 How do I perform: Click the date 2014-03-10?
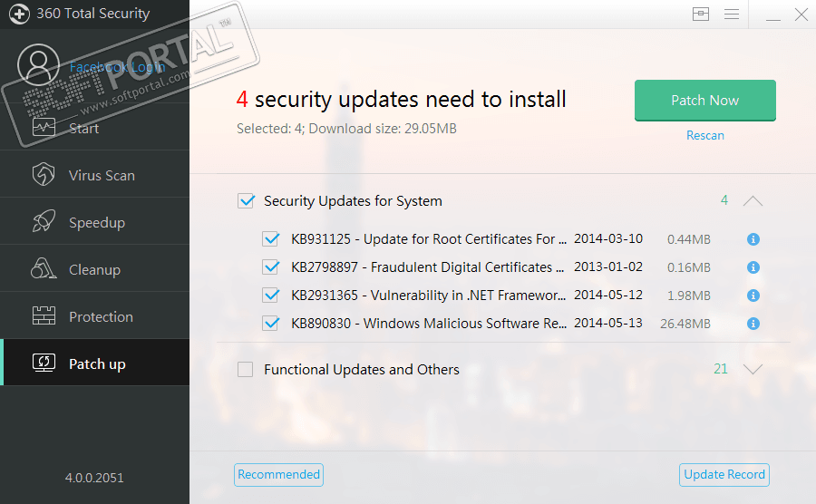pyautogui.click(x=607, y=238)
